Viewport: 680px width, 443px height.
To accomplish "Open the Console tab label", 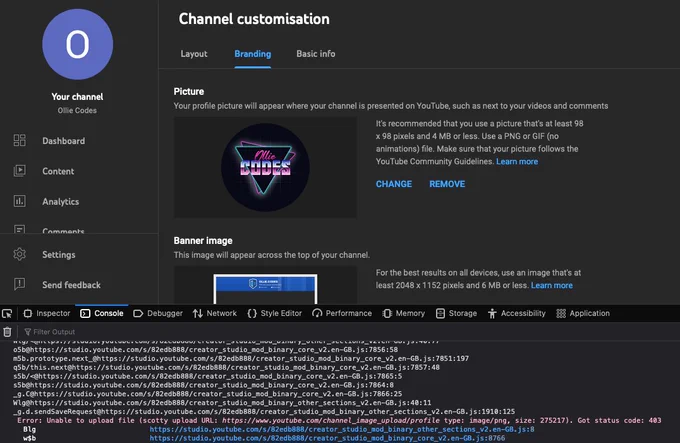I will [x=109, y=313].
